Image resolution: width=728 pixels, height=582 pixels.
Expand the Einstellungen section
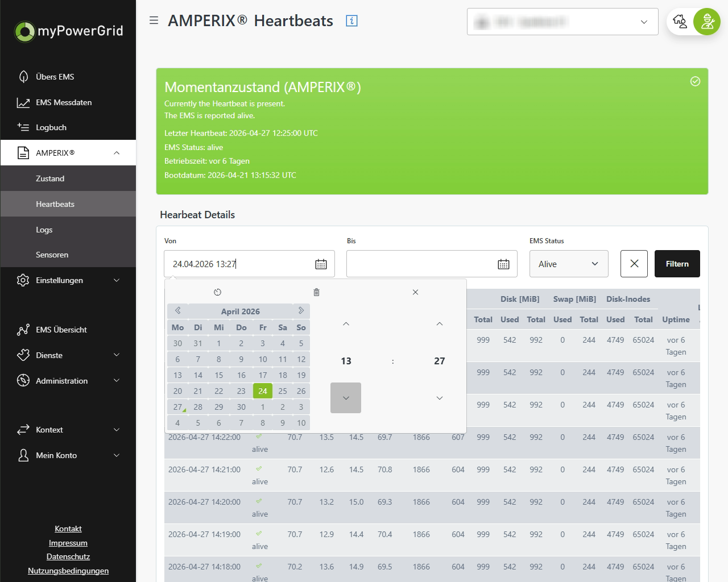(68, 280)
